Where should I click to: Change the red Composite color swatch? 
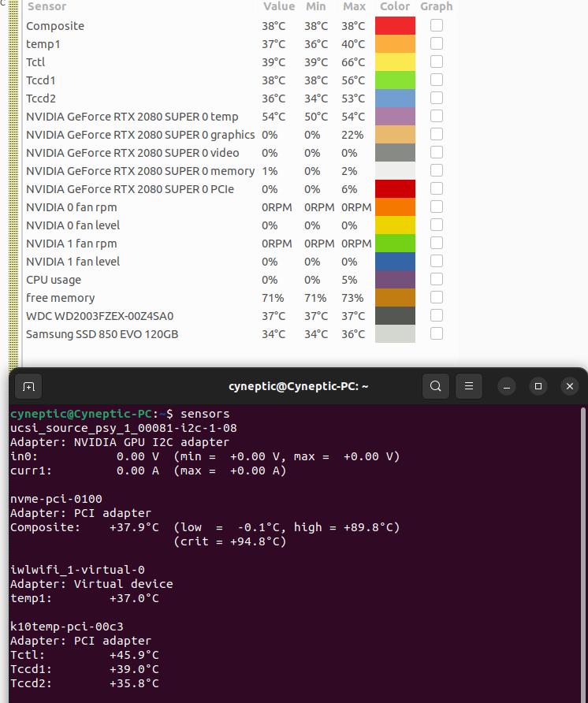[395, 25]
